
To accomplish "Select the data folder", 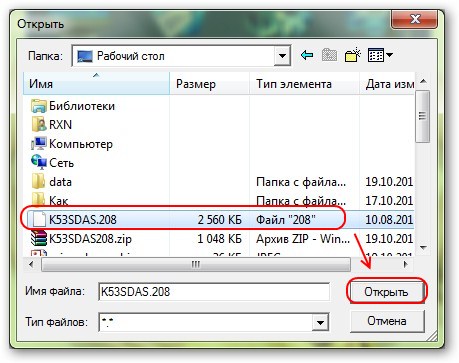I will [x=51, y=182].
